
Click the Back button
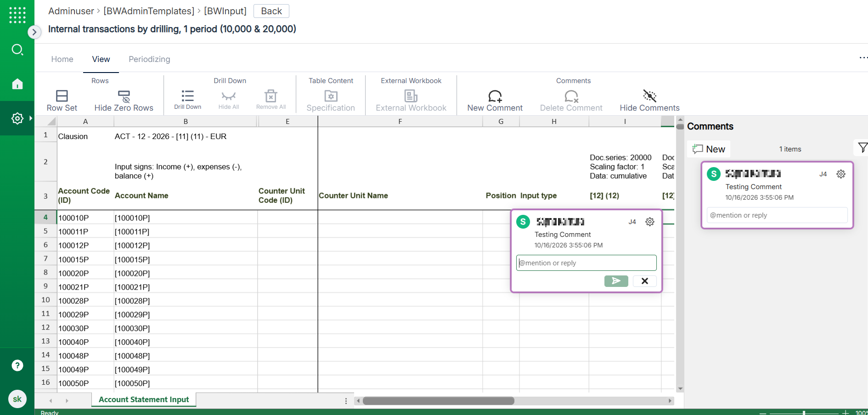(271, 11)
